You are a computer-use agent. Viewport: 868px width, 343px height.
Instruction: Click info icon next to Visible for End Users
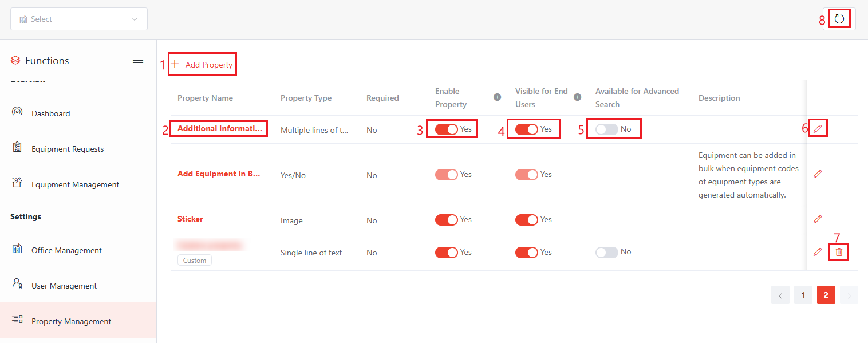(577, 97)
